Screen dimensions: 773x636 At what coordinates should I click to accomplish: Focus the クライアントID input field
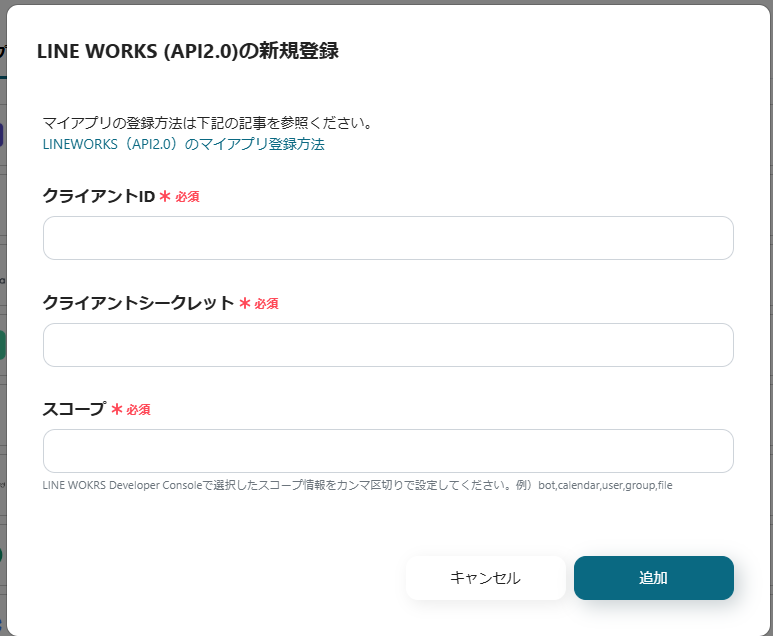point(388,238)
